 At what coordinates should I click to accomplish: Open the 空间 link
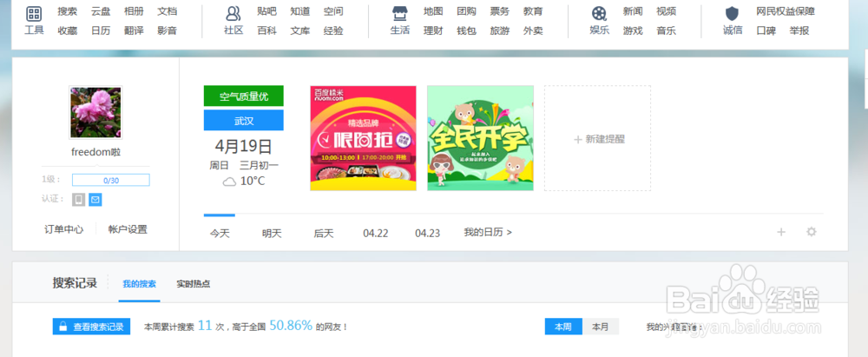pos(333,11)
